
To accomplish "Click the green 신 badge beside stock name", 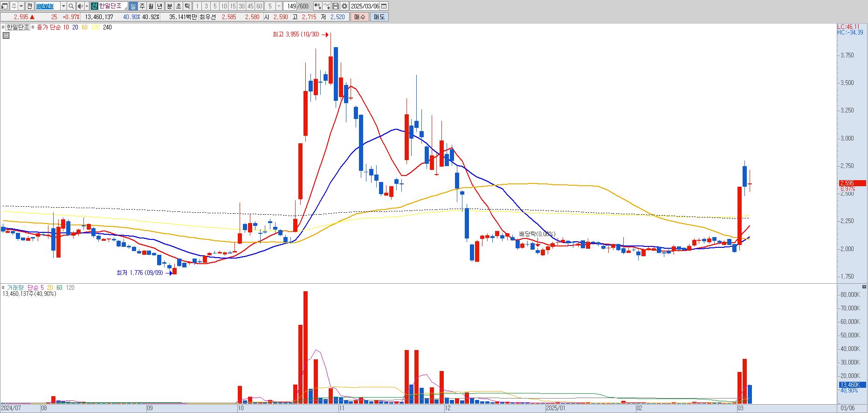I will 94,6.
